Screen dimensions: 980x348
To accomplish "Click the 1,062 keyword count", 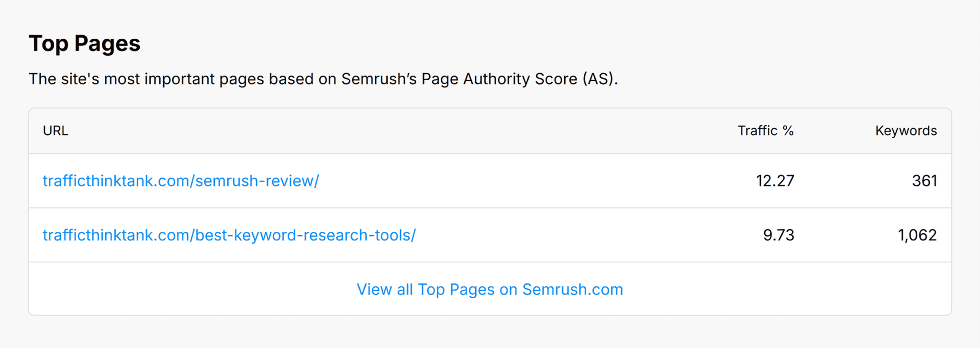I will point(918,235).
